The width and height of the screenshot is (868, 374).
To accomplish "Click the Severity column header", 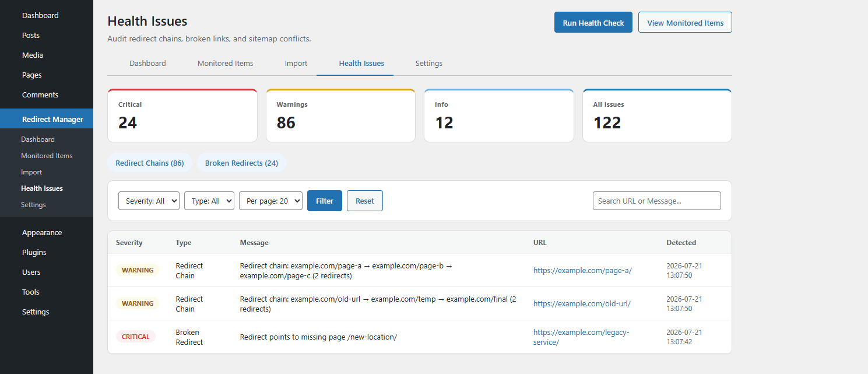I will [129, 243].
